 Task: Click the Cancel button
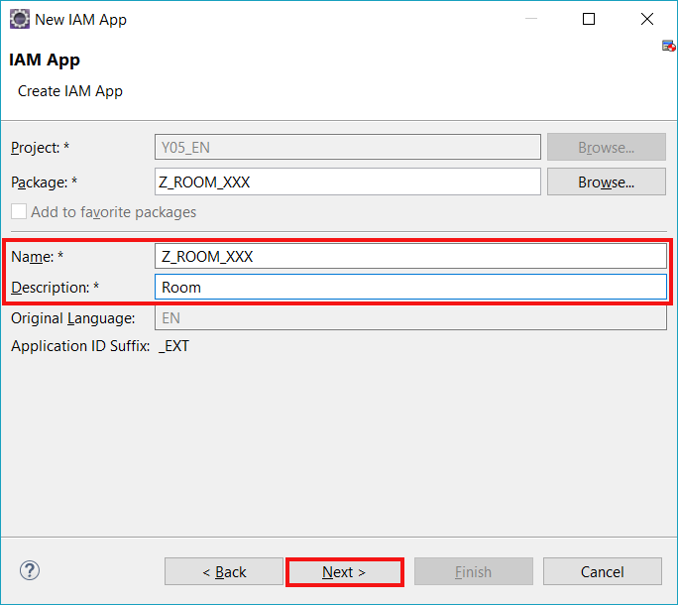[602, 572]
